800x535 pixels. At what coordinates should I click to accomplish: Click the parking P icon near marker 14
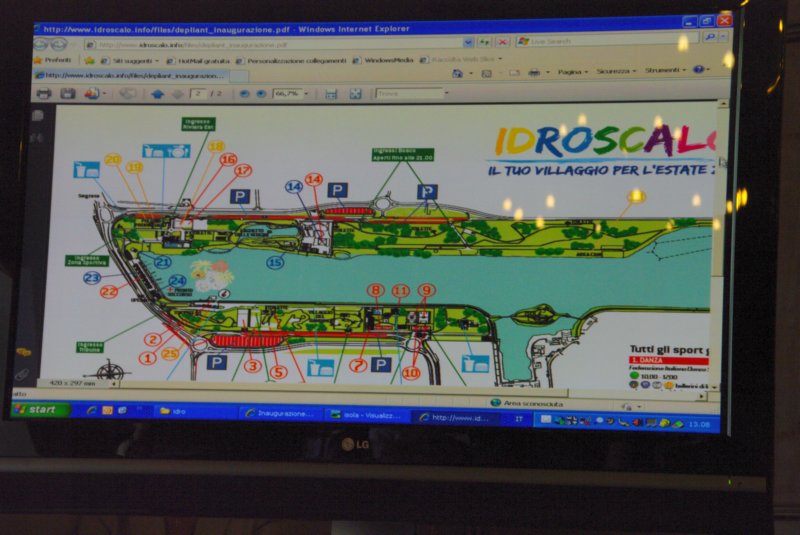point(337,191)
